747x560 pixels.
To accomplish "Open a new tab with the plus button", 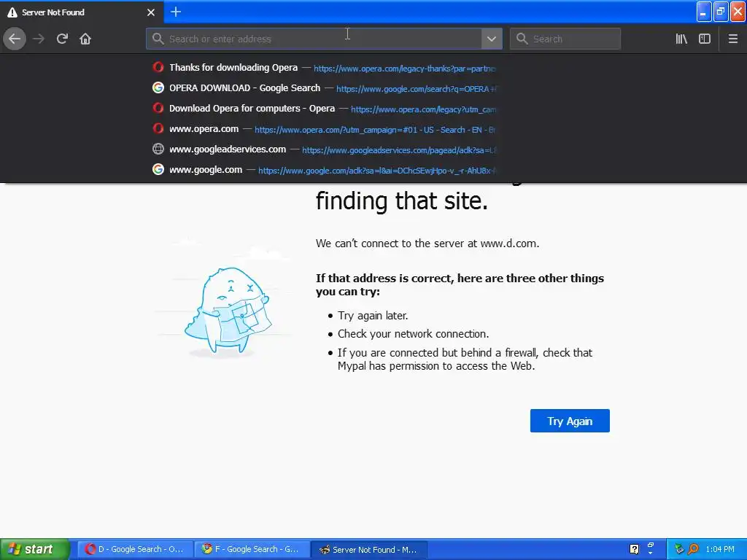I will click(176, 12).
